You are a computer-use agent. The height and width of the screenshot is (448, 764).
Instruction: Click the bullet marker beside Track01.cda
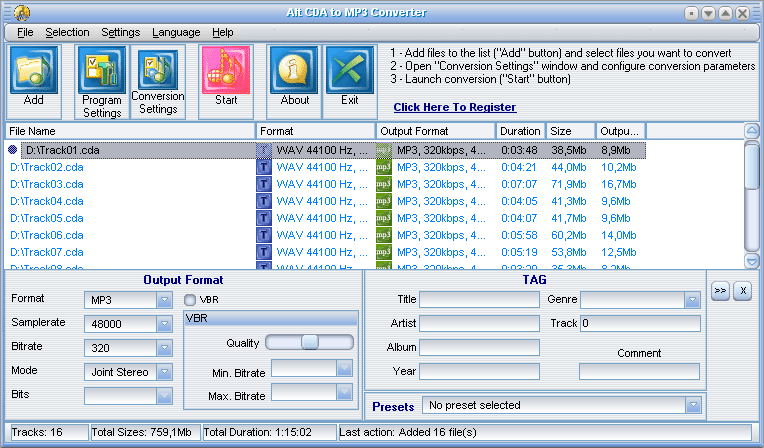click(x=13, y=150)
